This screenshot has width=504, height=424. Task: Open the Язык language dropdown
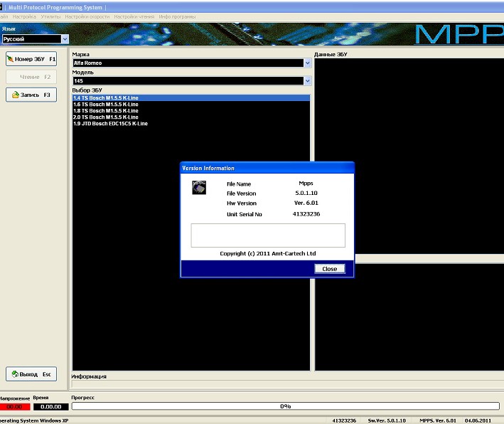click(x=65, y=40)
